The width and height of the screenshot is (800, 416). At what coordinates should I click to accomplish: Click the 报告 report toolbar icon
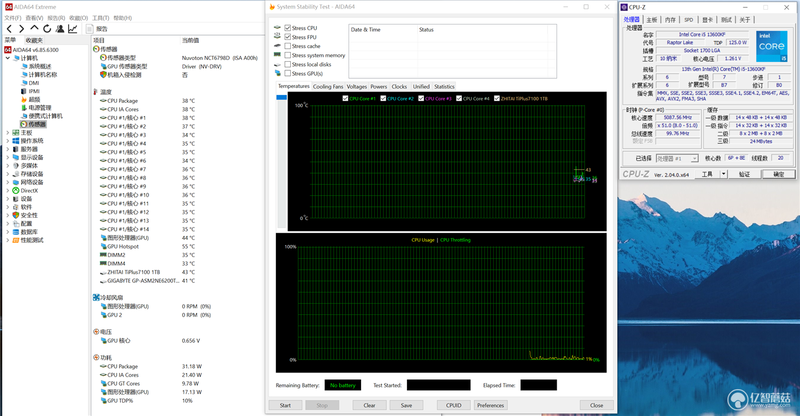point(97,29)
